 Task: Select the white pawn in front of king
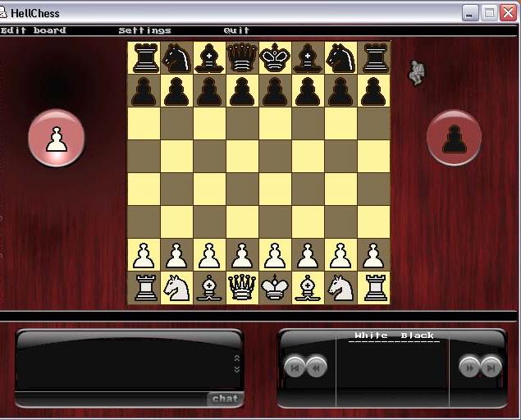(x=275, y=255)
